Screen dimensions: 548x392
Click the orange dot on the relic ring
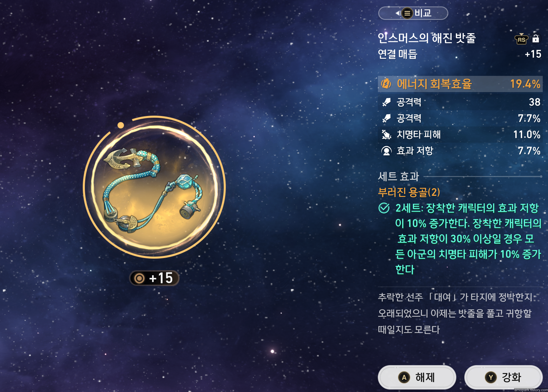coord(121,125)
